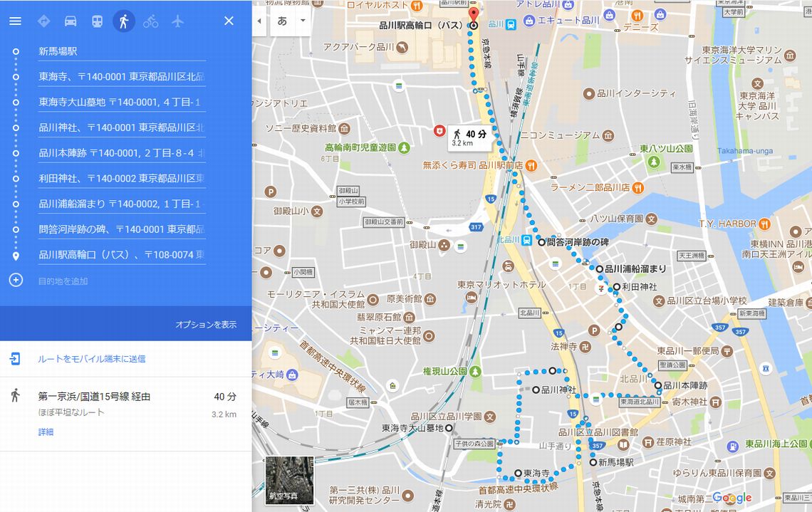Viewport: 812px width, 512px height.
Task: Edit the 品川神社 waypoint field
Action: click(122, 127)
